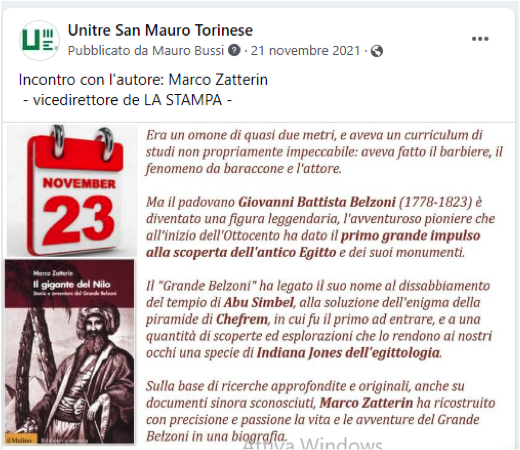Click the il Mulino logo on book cover
The image size is (520, 450).
20,440
